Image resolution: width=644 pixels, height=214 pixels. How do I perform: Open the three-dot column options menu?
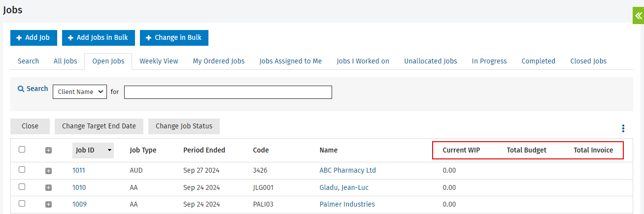coord(623,128)
